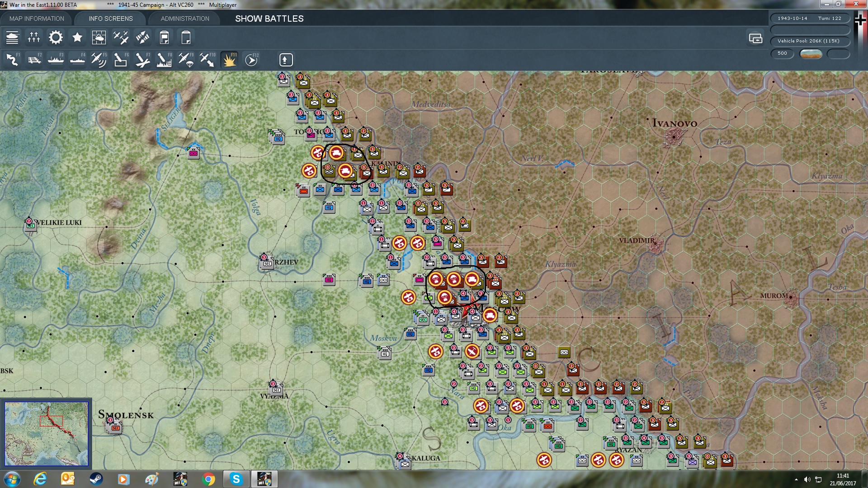Screen dimensions: 868x488
Task: Open the air doctrine planes icon
Action: 121,38
